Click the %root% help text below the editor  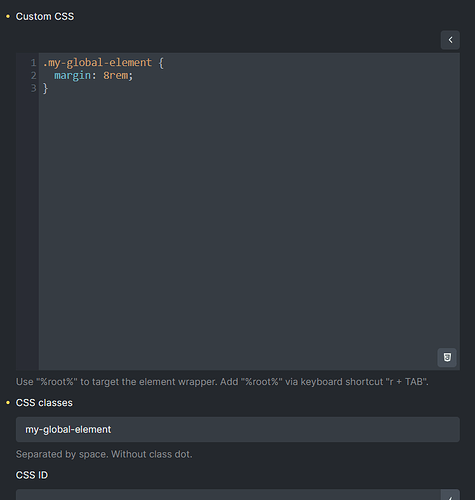pos(222,382)
